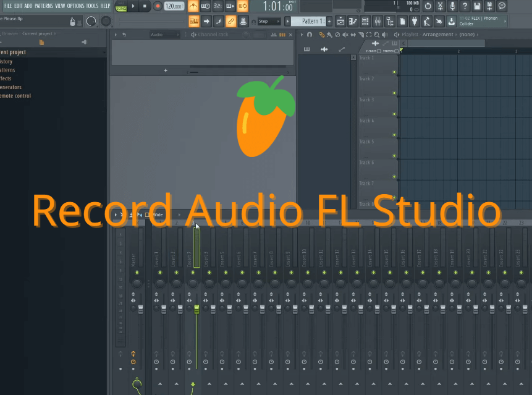Mute Track 2 in the Playlist
This screenshot has width=532, height=395.
(x=394, y=93)
